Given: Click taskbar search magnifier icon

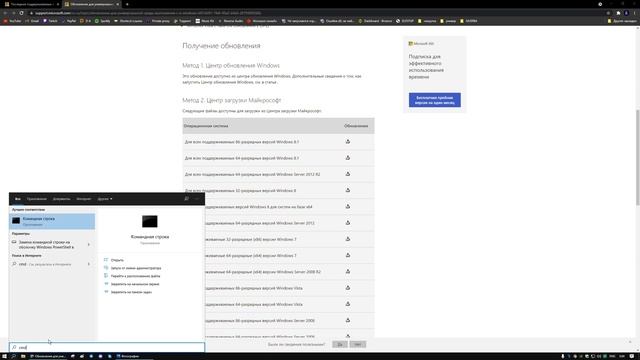Looking at the screenshot, I should pos(13,356).
